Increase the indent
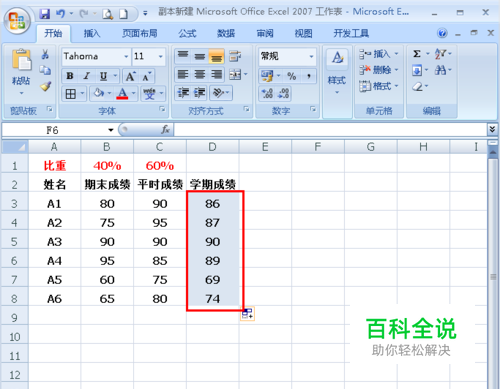The image size is (500, 389). pos(200,93)
